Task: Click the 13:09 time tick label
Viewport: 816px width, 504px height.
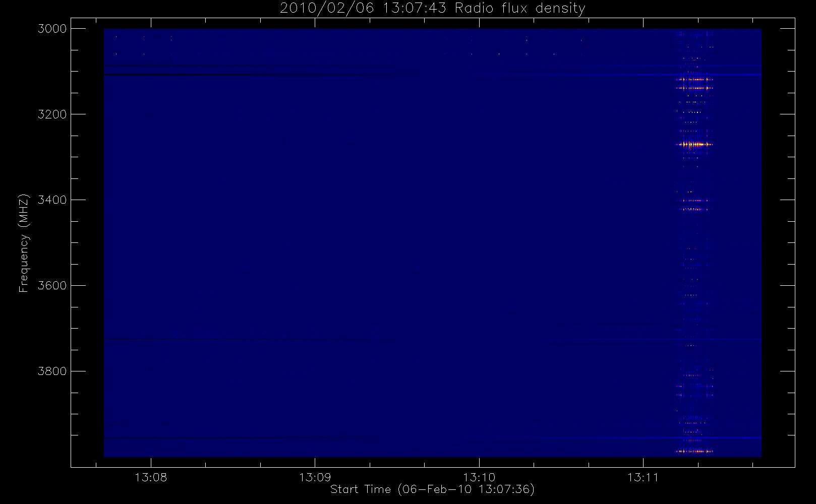Action: (x=315, y=477)
